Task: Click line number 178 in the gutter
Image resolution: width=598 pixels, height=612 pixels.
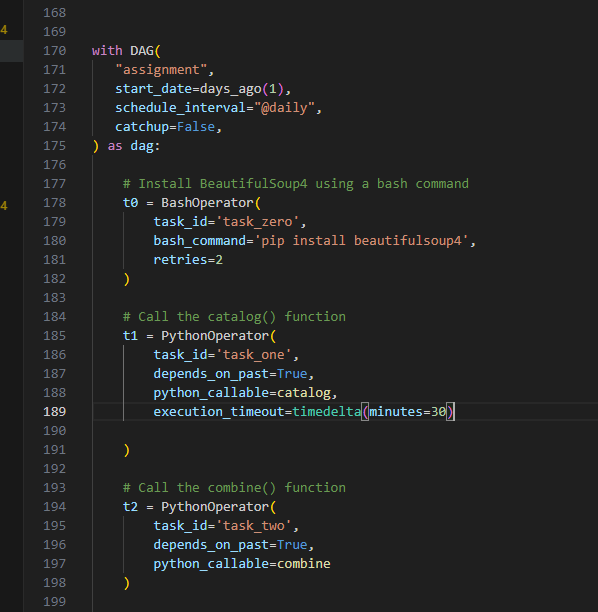Action: (x=55, y=203)
